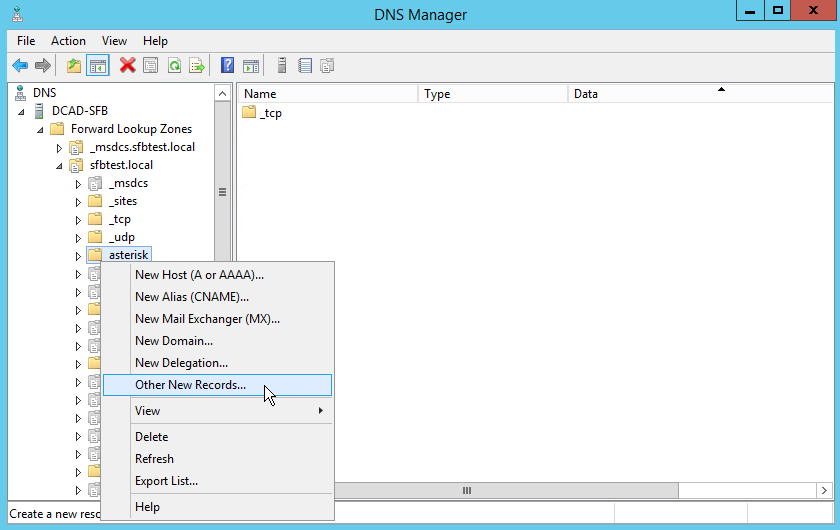Select the DNS root tree node
This screenshot has height=530, width=840.
pyautogui.click(x=44, y=93)
